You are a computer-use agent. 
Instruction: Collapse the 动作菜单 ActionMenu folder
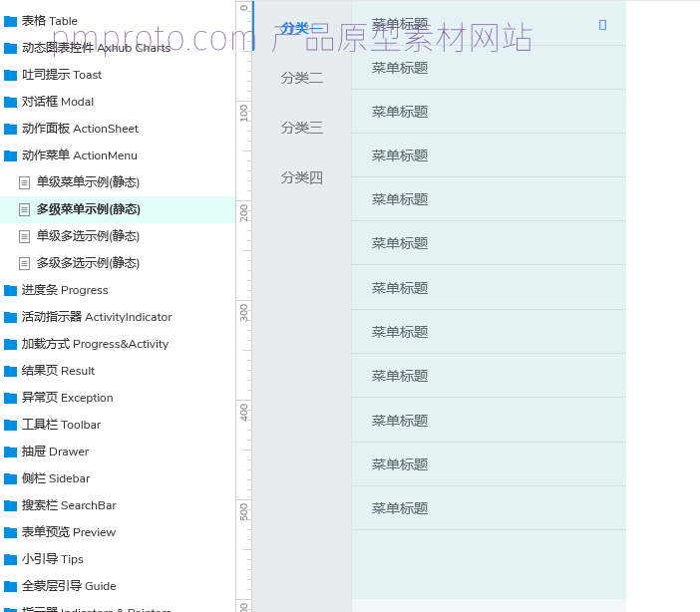(x=11, y=155)
